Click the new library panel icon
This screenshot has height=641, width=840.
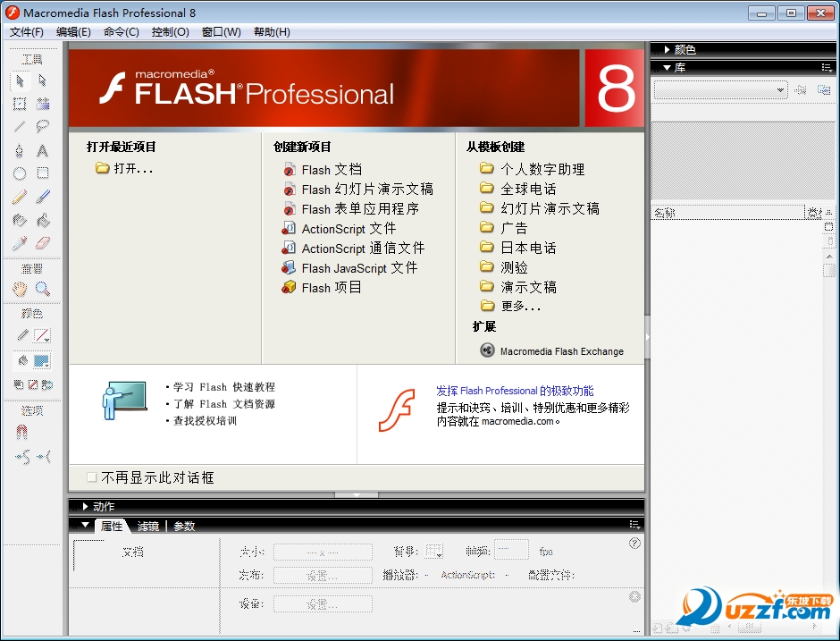point(824,90)
